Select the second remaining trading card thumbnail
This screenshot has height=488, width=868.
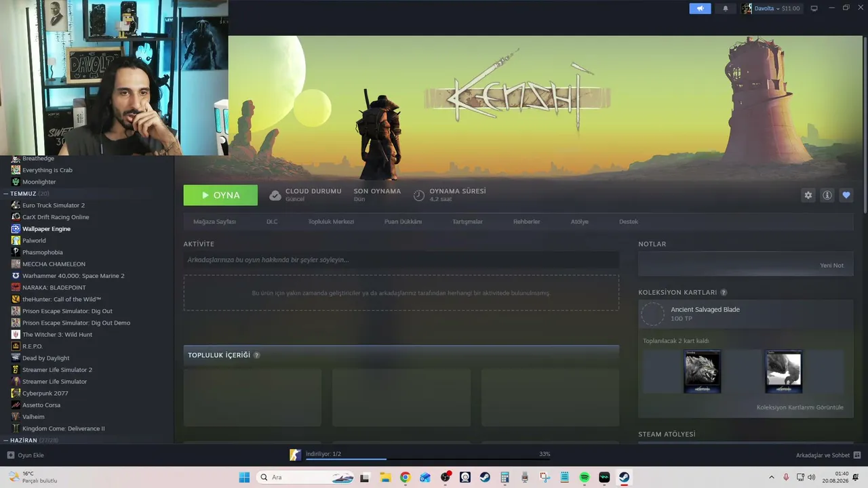pyautogui.click(x=783, y=371)
